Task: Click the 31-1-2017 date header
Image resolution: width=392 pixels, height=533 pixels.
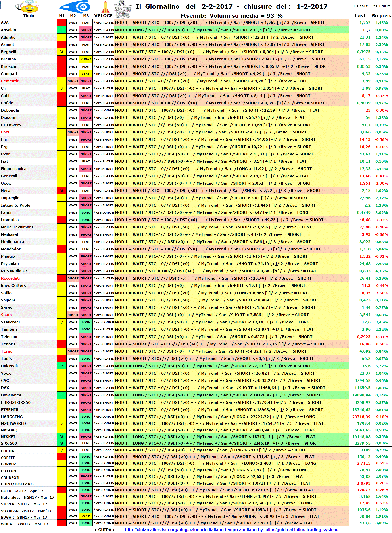Action: (381, 6)
